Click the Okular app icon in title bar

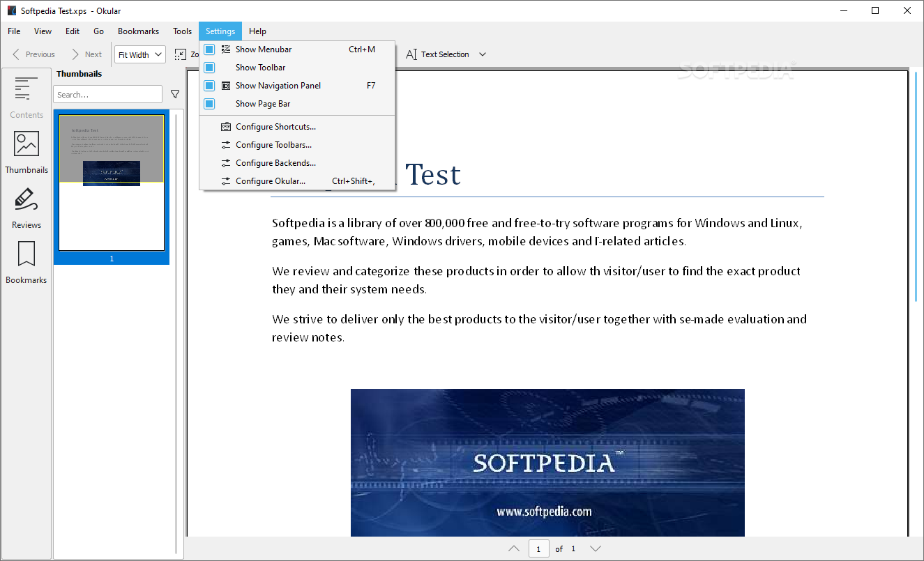[x=12, y=10]
